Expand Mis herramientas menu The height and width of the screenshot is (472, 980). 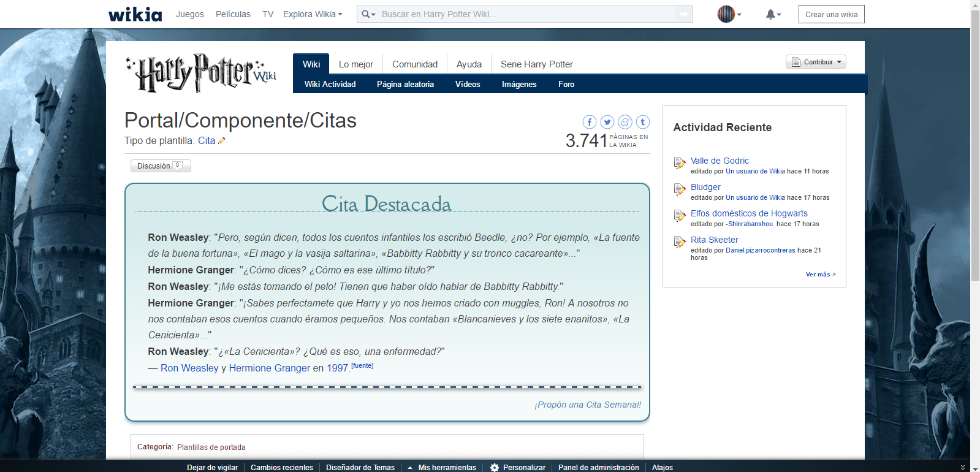click(442, 467)
